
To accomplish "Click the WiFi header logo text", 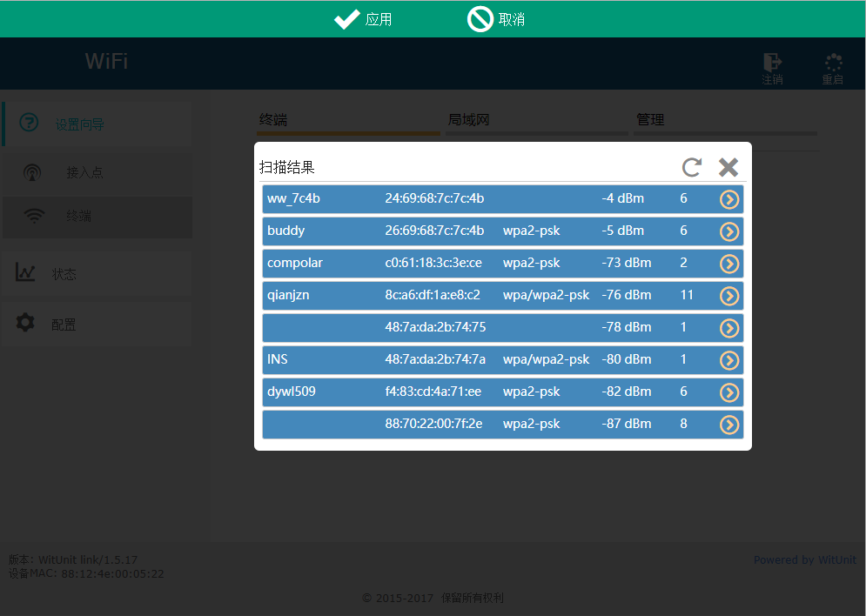I will (x=106, y=61).
